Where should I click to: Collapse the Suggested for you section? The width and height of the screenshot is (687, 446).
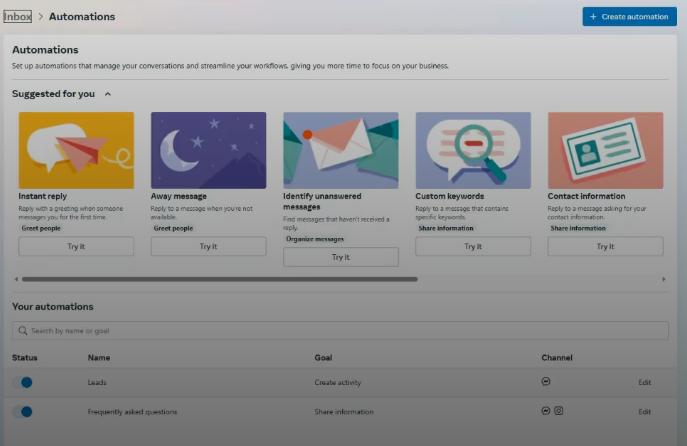coord(108,94)
